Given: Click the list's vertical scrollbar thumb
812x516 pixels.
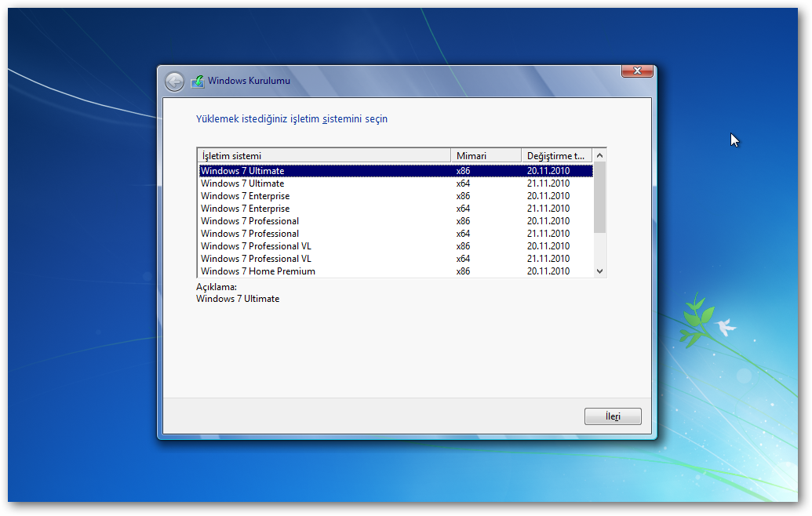Looking at the screenshot, I should point(599,198).
